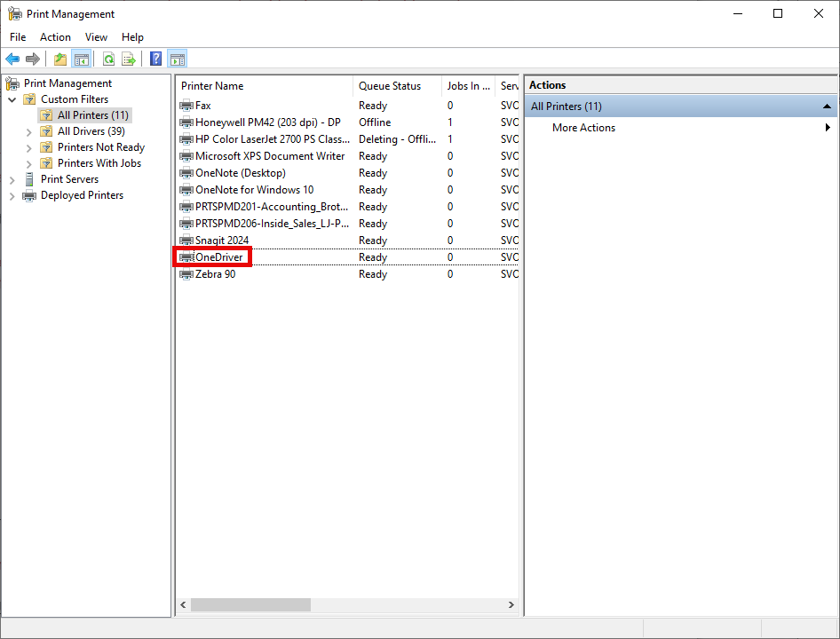Click the Export List toolbar icon
The width and height of the screenshot is (840, 639).
click(x=129, y=59)
